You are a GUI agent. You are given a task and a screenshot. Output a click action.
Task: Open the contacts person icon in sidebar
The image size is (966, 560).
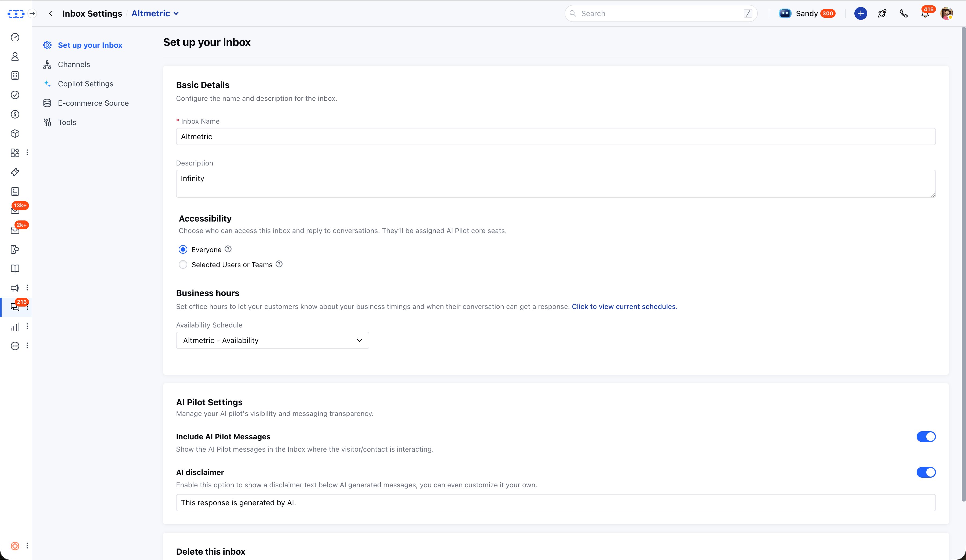[15, 56]
